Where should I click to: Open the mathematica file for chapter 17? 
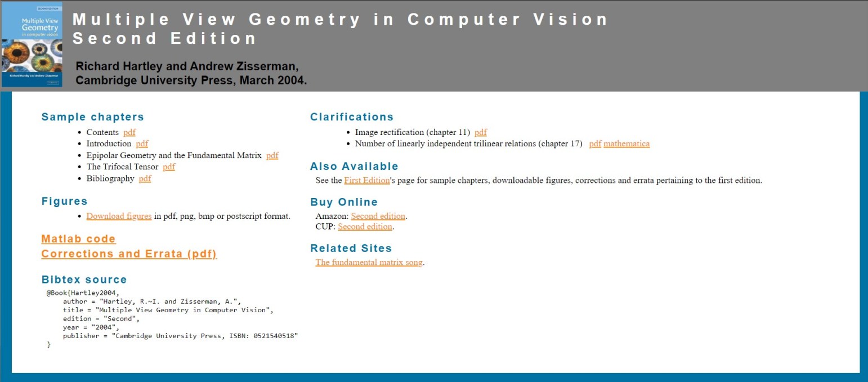click(627, 143)
